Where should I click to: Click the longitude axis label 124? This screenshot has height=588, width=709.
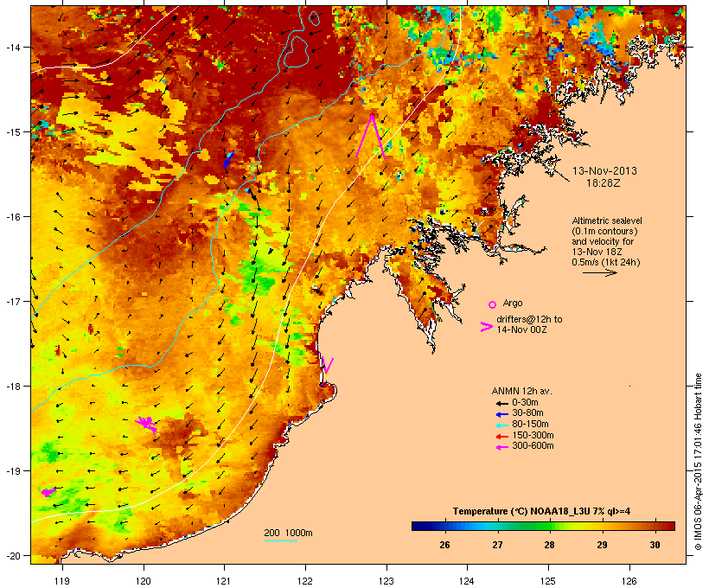(x=467, y=581)
